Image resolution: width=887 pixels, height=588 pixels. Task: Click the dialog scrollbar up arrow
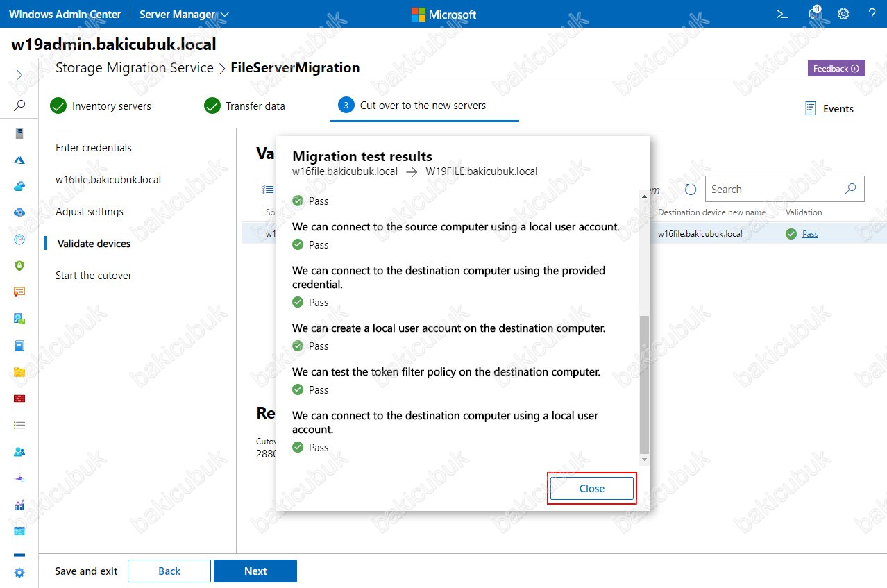click(x=644, y=196)
